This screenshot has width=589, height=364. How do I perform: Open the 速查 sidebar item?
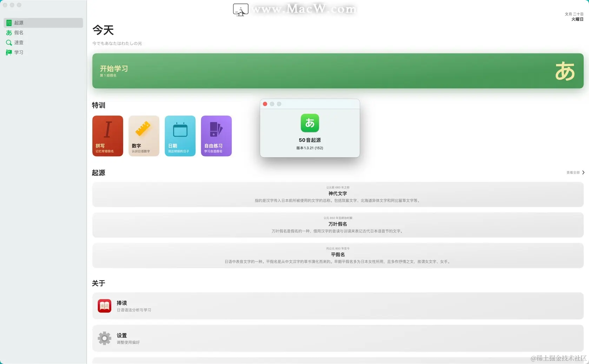tap(43, 42)
